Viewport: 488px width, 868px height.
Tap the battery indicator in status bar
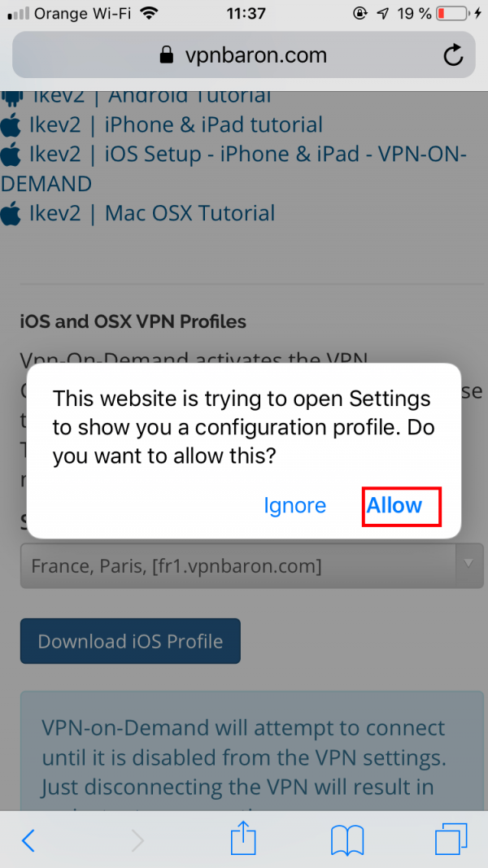[452, 13]
